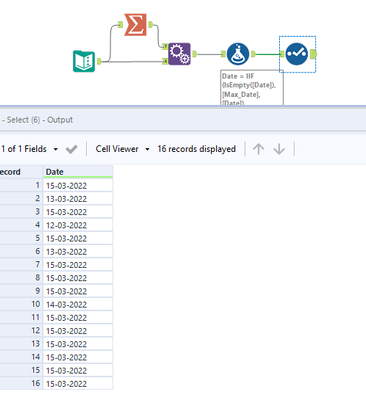Image resolution: width=366 pixels, height=400 pixels.
Task: Click the up arrow navigation icon
Action: click(x=258, y=149)
